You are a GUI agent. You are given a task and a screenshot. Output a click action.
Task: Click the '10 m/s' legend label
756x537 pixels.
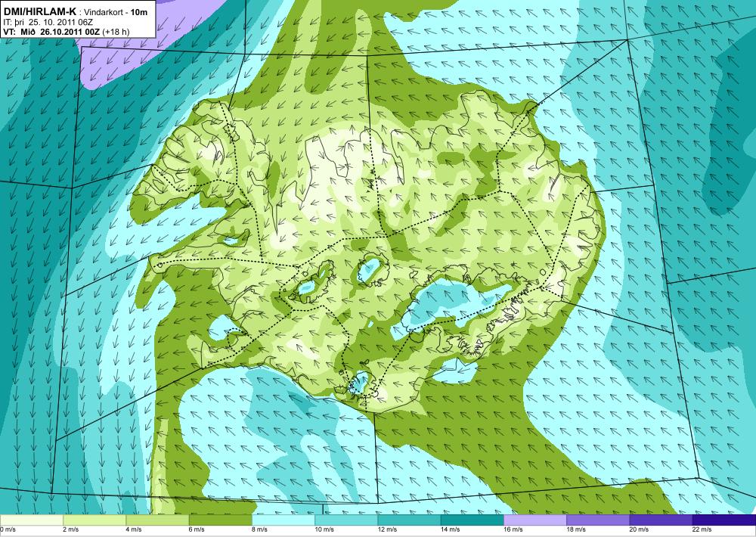pos(324,529)
